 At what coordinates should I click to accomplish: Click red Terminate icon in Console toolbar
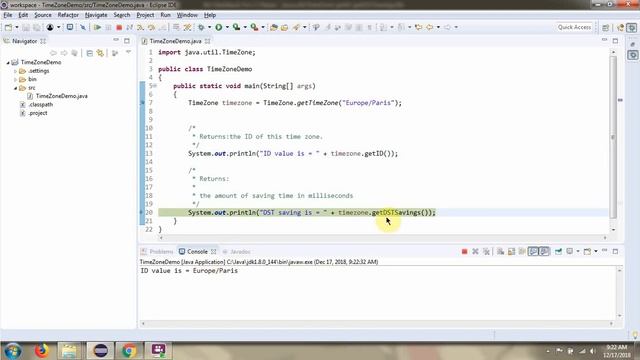pyautogui.click(x=464, y=251)
